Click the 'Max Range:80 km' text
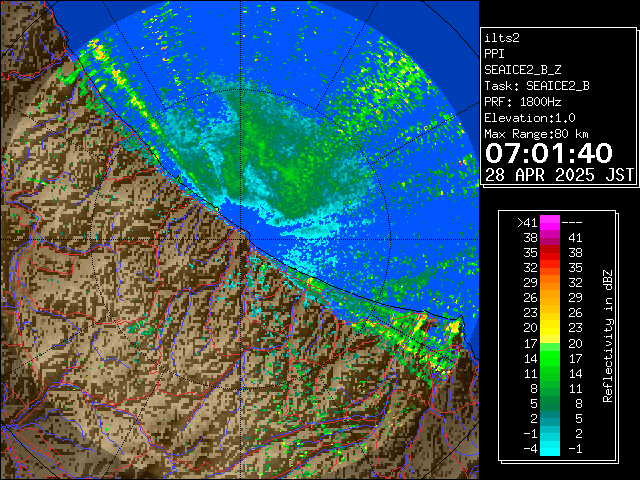 (536, 134)
